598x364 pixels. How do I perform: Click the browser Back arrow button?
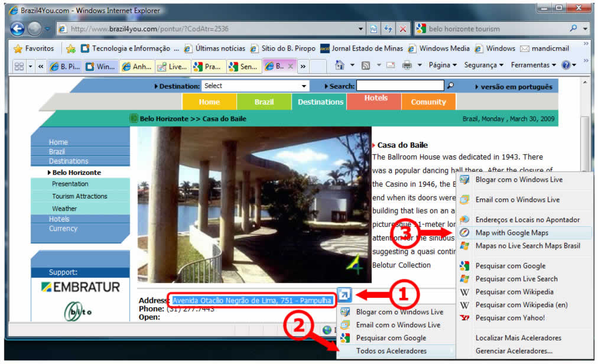click(x=17, y=28)
